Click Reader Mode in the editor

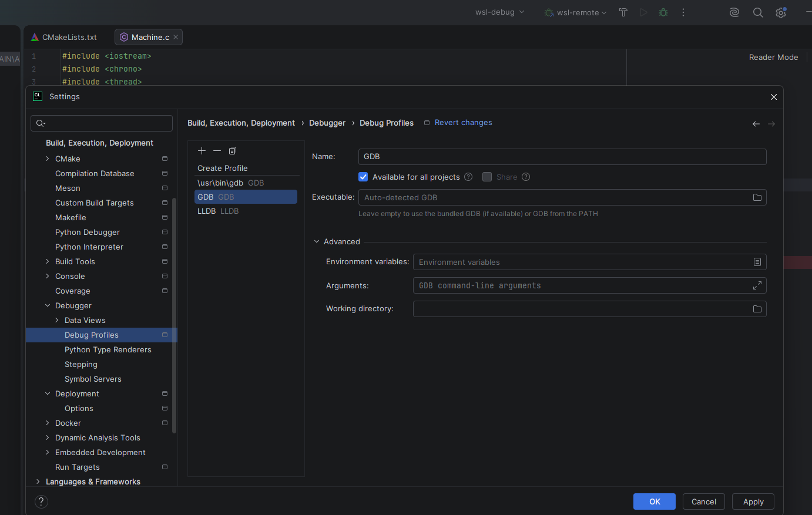pos(773,57)
